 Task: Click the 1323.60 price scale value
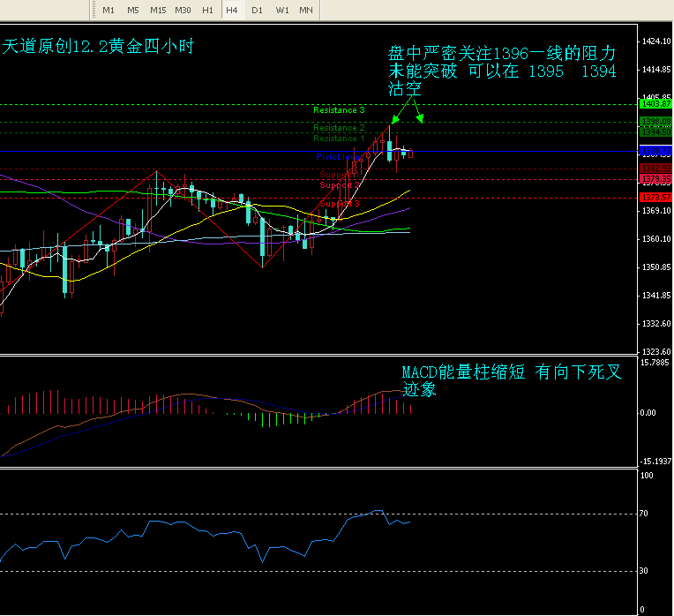point(656,351)
